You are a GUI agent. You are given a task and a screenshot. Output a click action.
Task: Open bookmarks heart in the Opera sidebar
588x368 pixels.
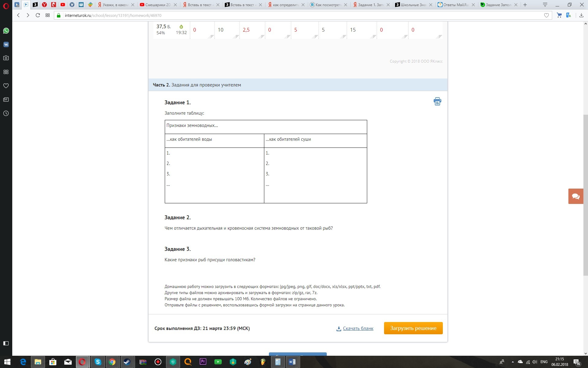(6, 86)
